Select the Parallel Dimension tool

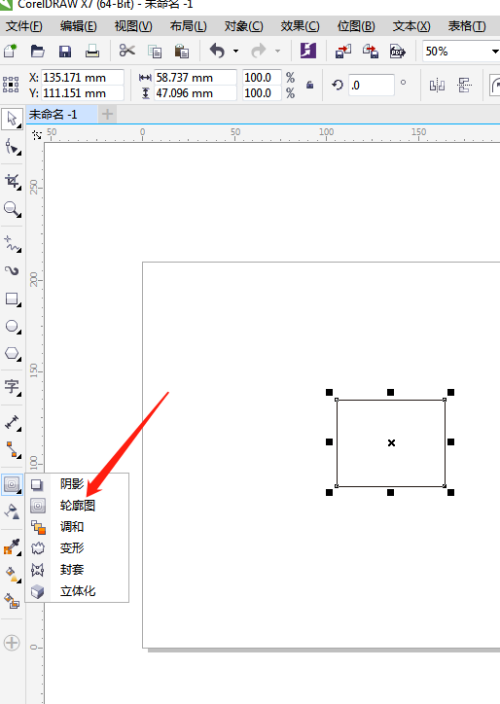point(12,422)
